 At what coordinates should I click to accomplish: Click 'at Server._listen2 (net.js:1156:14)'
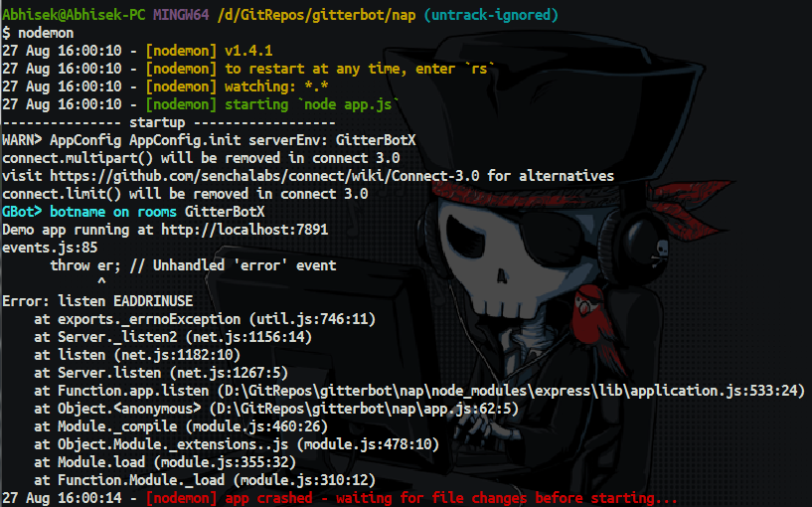173,337
